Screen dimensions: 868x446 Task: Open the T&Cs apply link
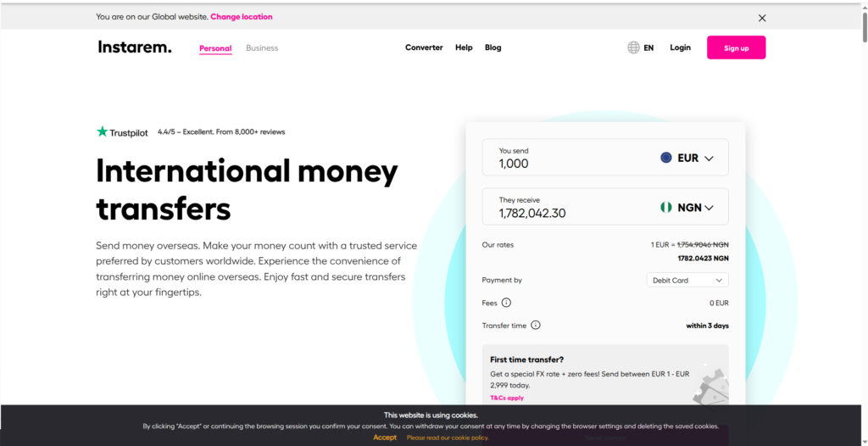pos(507,398)
